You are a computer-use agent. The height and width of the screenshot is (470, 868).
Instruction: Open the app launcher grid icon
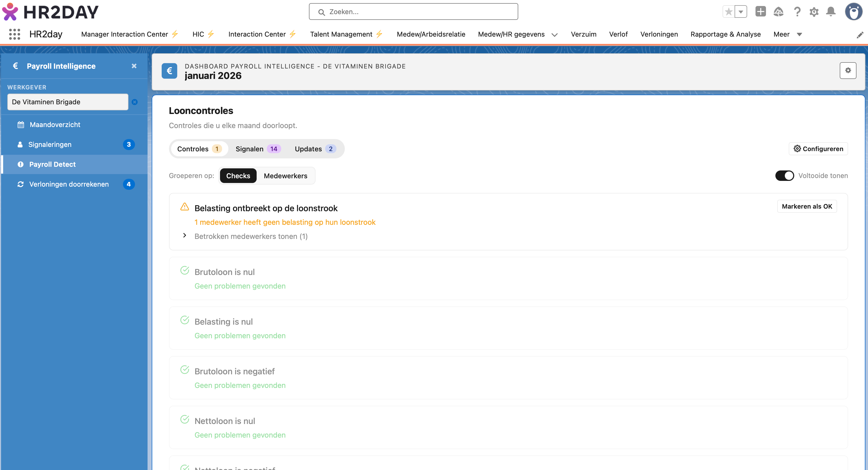(x=14, y=34)
